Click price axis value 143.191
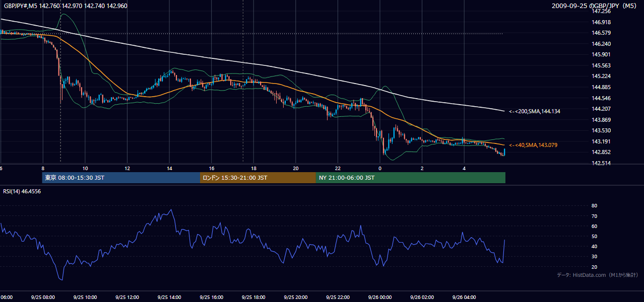 coord(602,141)
